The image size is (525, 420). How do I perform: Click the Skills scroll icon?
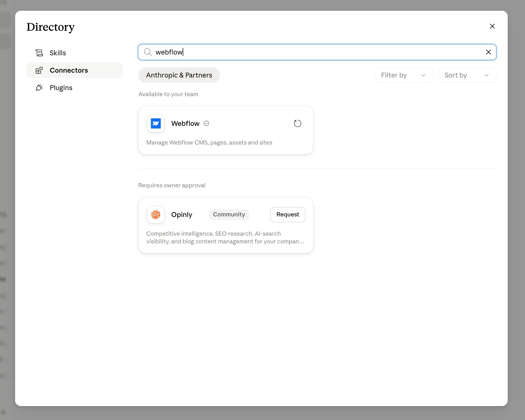(39, 53)
